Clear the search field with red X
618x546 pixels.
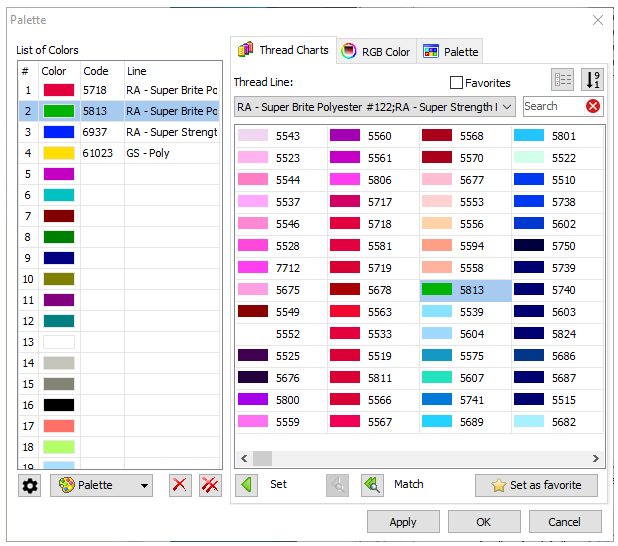pyautogui.click(x=593, y=106)
